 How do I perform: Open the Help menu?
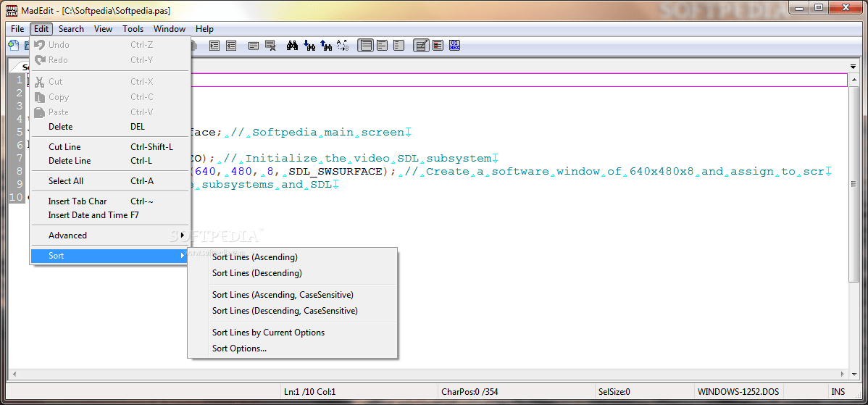(204, 29)
